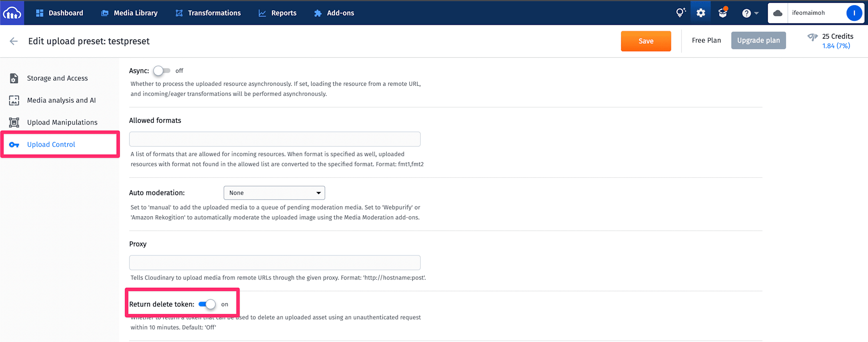Image resolution: width=868 pixels, height=342 pixels.
Task: Click into the Allowed formats field
Action: 275,139
